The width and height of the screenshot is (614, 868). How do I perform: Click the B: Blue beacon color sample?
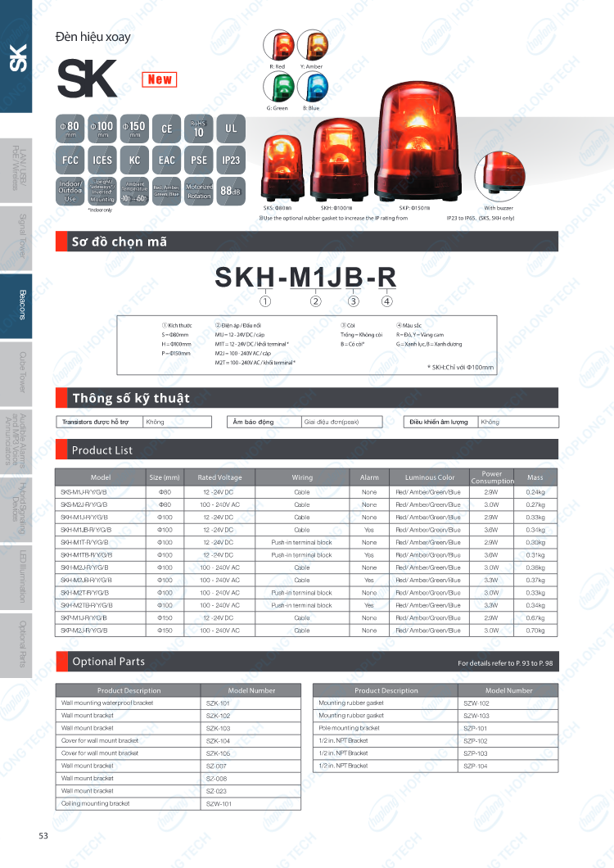(313, 88)
